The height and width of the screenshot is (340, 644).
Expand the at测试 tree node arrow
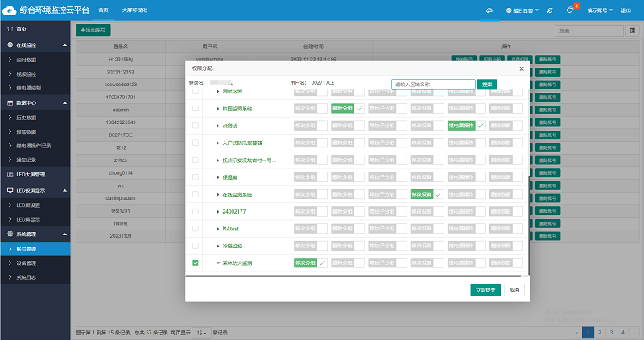(217, 126)
